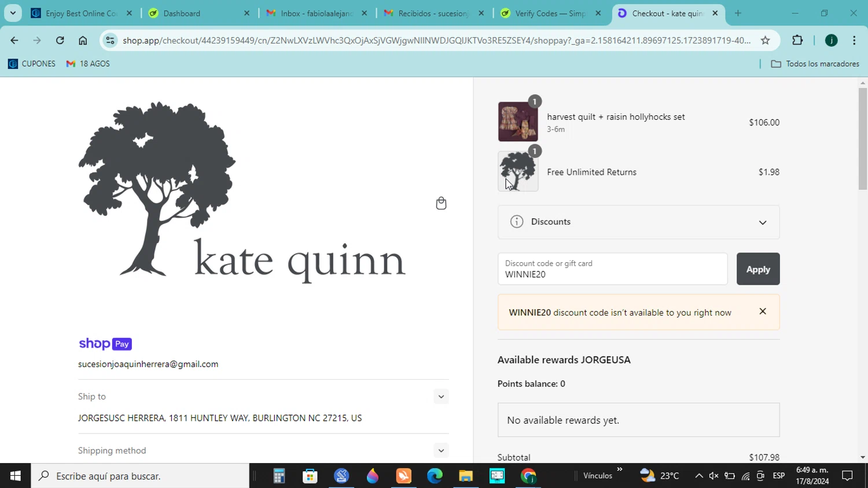Click the ESP language indicator
Image resolution: width=868 pixels, height=488 pixels.
(779, 476)
